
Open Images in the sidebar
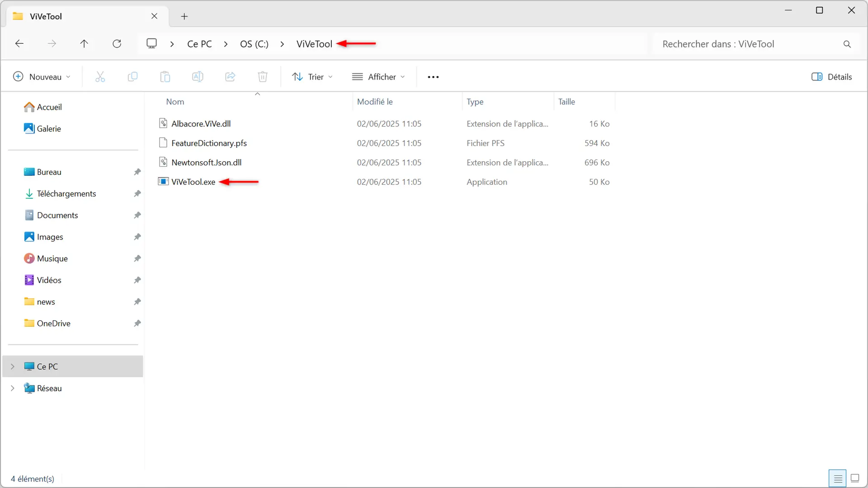(50, 237)
